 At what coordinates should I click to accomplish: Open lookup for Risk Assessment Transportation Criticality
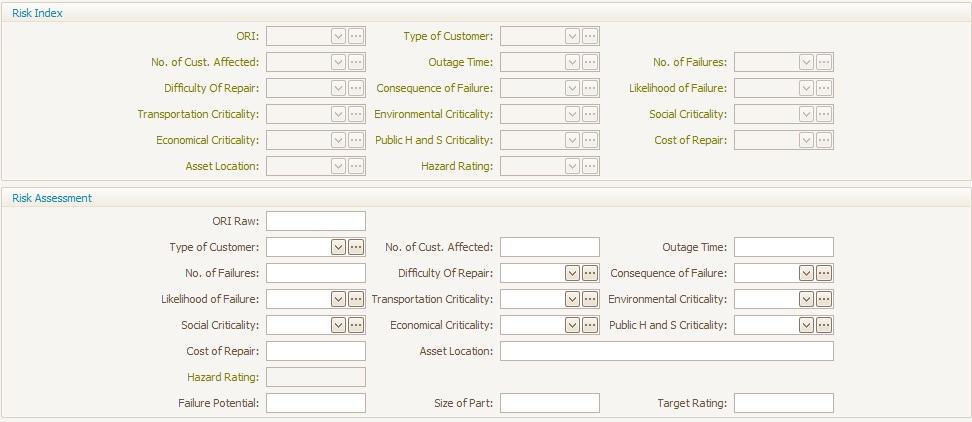[590, 299]
